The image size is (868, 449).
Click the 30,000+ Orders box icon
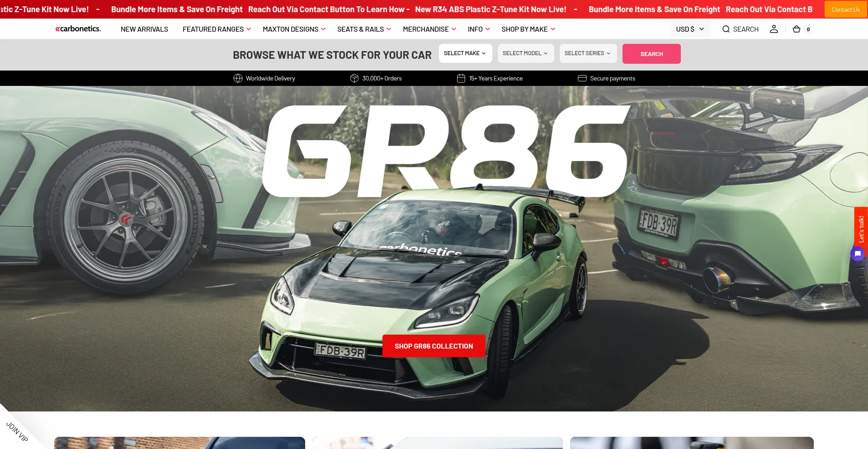(x=354, y=78)
